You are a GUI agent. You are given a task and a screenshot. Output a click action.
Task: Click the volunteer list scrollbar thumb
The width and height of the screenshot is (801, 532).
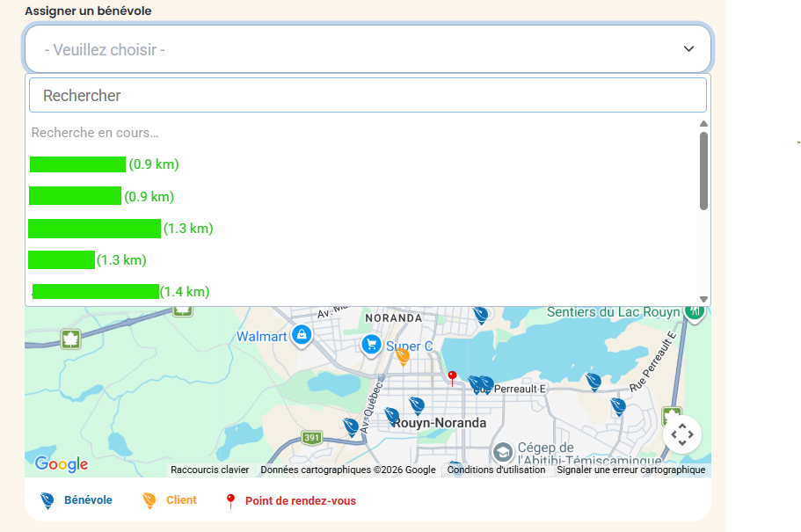point(703,170)
